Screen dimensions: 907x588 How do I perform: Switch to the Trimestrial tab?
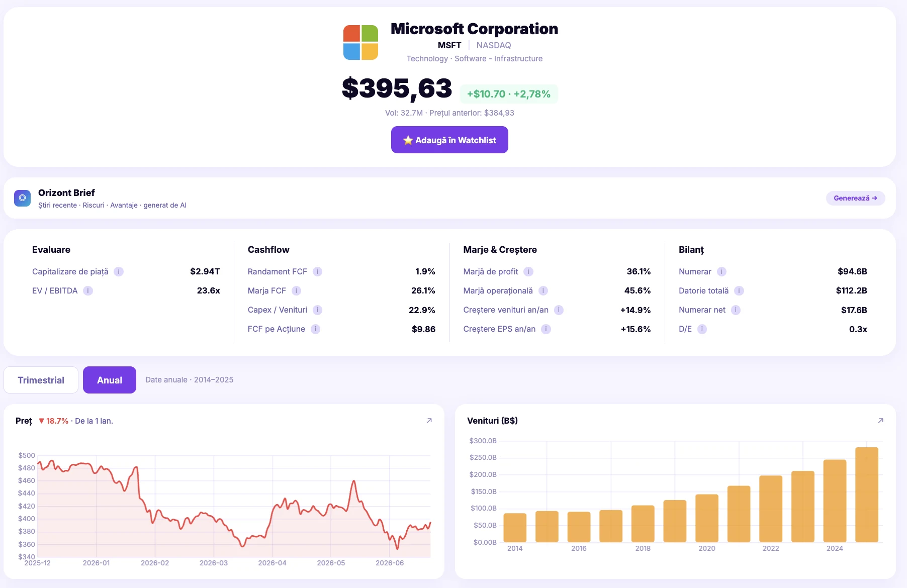41,380
